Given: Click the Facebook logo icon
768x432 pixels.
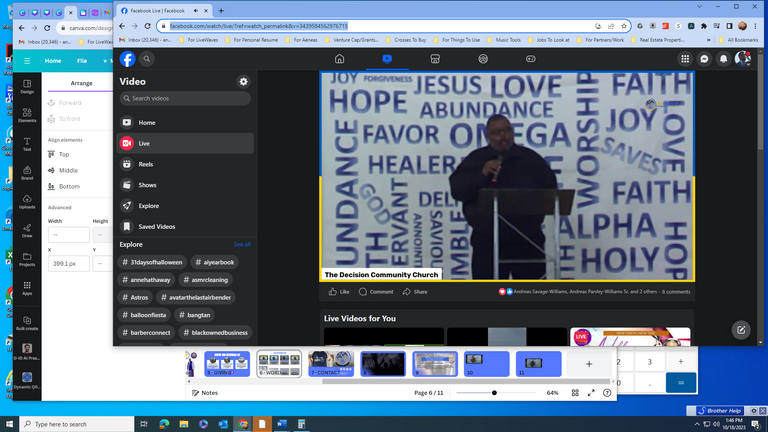Looking at the screenshot, I should click(x=128, y=59).
